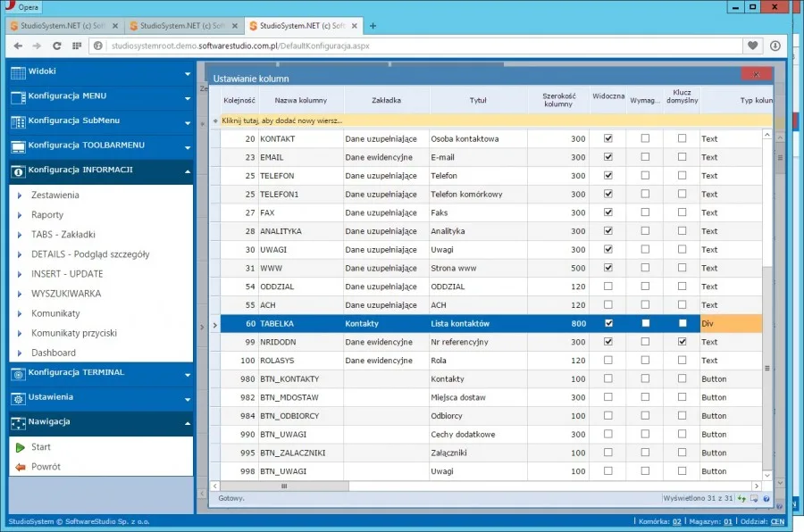Viewport: 804px width, 532px height.
Task: Click the Oddział CEN link
Action: point(777,522)
